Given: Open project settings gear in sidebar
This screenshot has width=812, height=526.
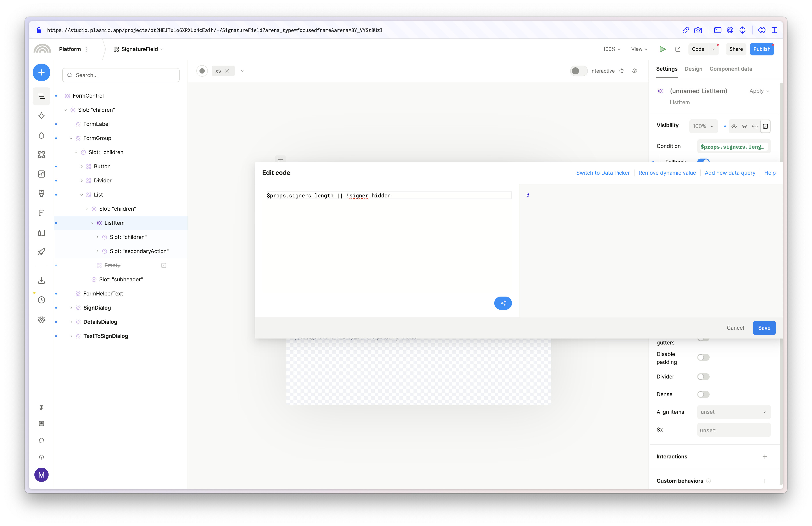Looking at the screenshot, I should pos(41,319).
